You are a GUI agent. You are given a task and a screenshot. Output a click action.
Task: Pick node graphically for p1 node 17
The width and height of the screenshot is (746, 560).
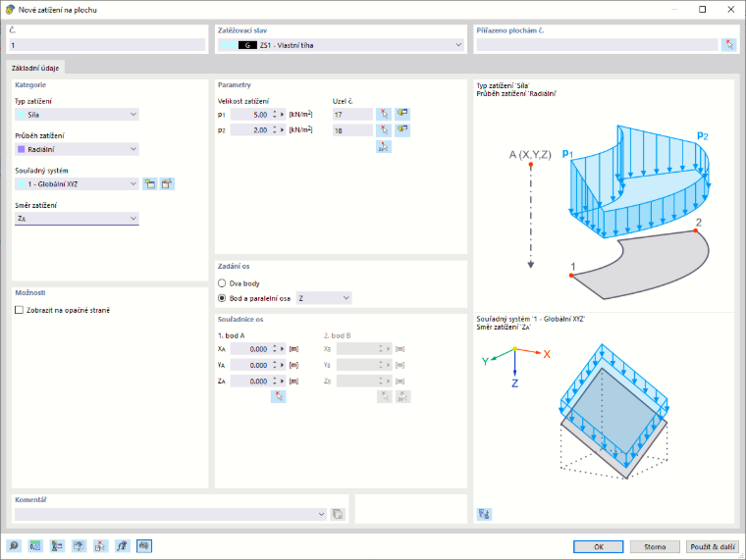[x=384, y=114]
